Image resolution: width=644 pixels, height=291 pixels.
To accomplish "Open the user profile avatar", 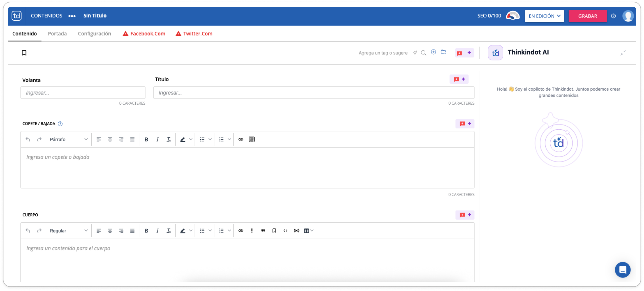I will click(x=628, y=16).
